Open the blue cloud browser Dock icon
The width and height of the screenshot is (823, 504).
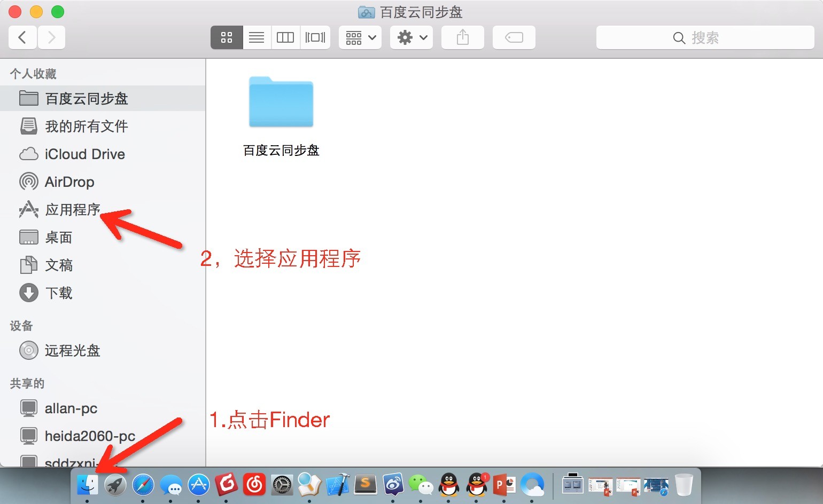[x=532, y=485]
